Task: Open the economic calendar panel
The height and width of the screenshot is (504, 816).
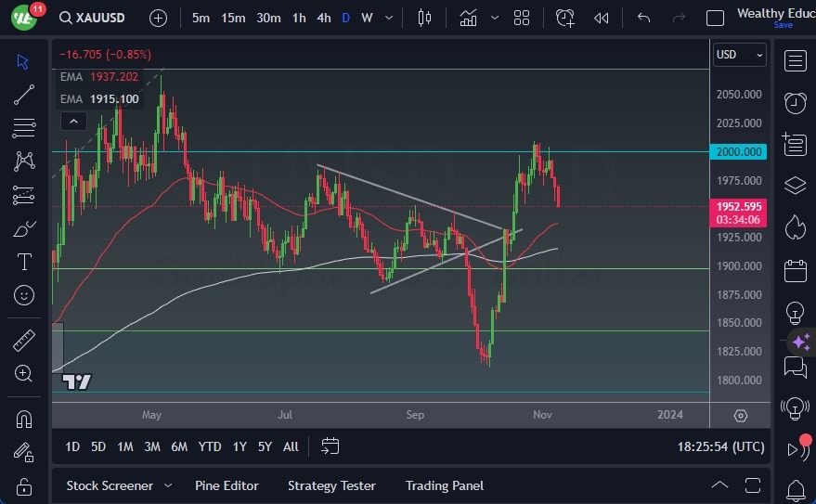Action: pyautogui.click(x=795, y=271)
